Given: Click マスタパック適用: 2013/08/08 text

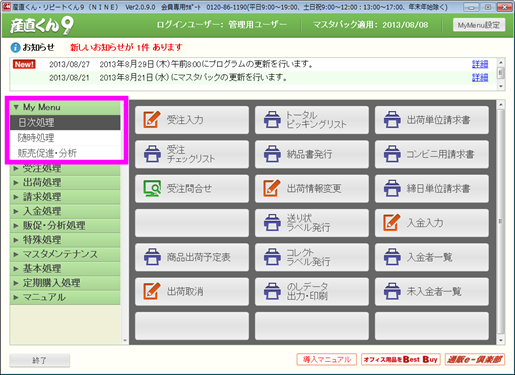Looking at the screenshot, I should point(370,25).
